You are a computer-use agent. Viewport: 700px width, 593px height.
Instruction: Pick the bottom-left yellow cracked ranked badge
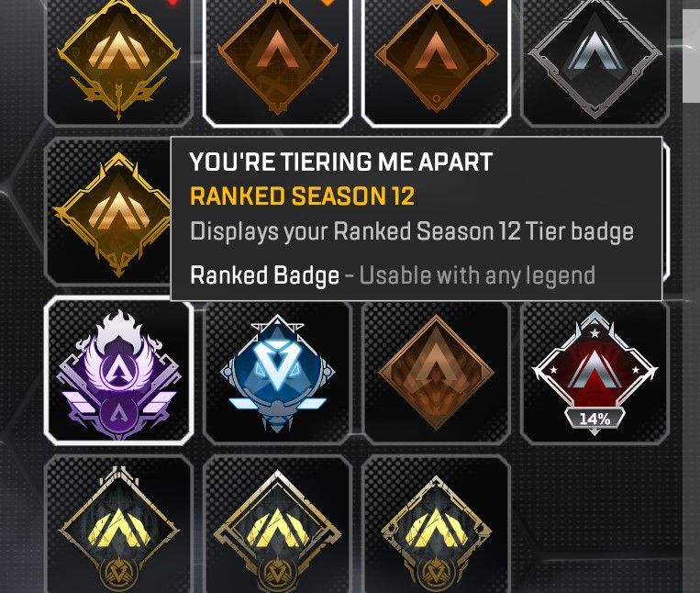pos(118,524)
